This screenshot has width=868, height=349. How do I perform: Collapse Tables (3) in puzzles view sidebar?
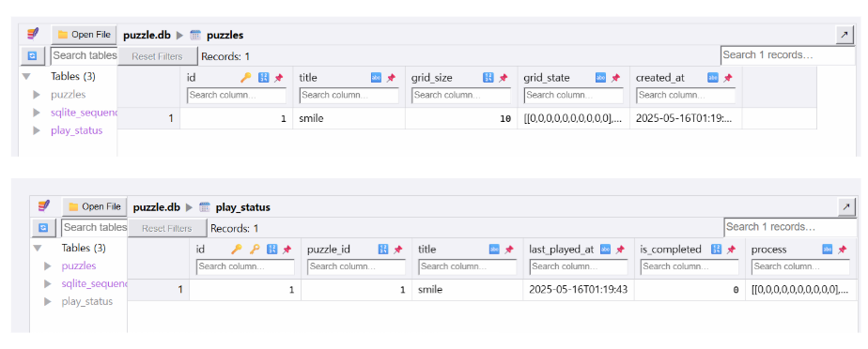pos(26,76)
